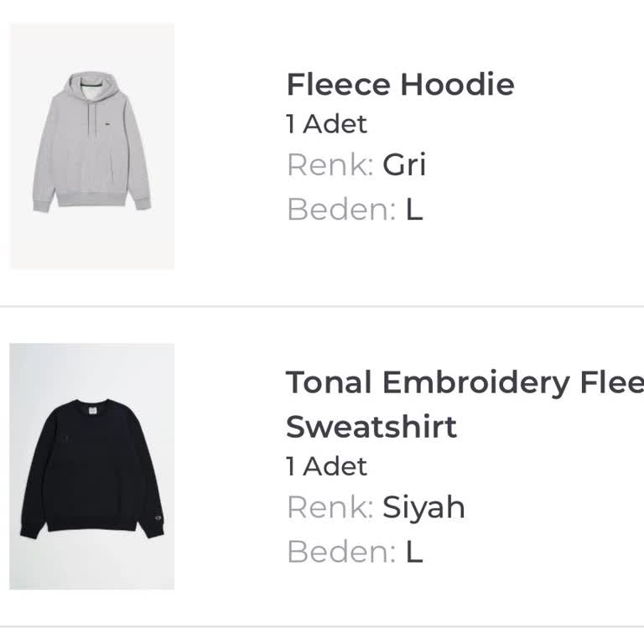Open the Tonal Embroidery Fleece product title
The height and width of the screenshot is (644, 644).
(x=465, y=404)
